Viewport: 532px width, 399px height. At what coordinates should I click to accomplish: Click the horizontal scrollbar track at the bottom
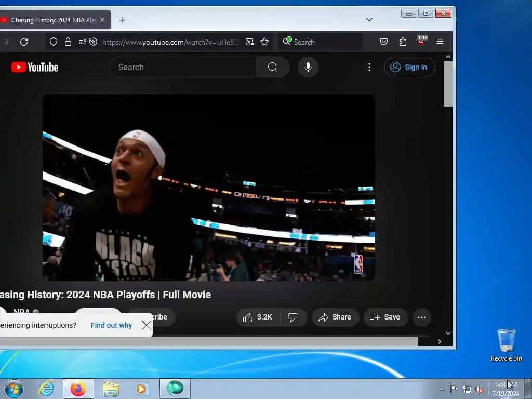209,342
